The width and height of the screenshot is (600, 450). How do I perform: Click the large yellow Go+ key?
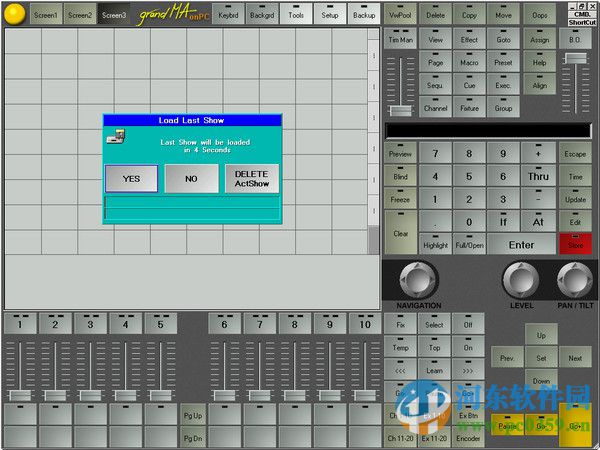tap(575, 424)
